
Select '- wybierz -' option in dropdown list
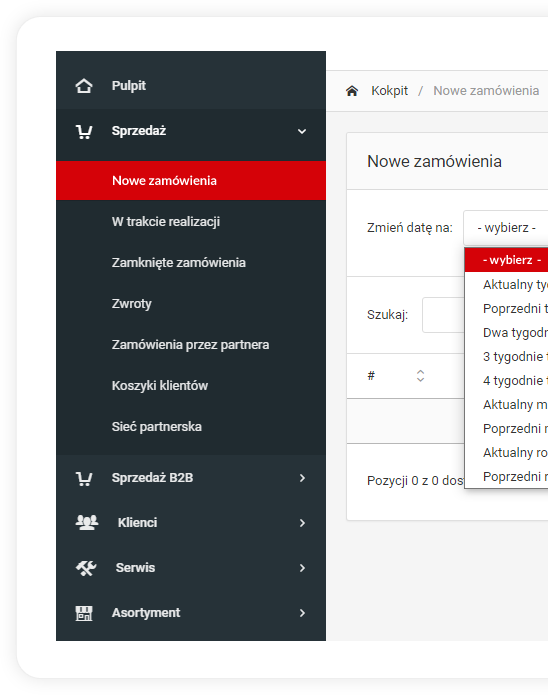click(x=506, y=260)
